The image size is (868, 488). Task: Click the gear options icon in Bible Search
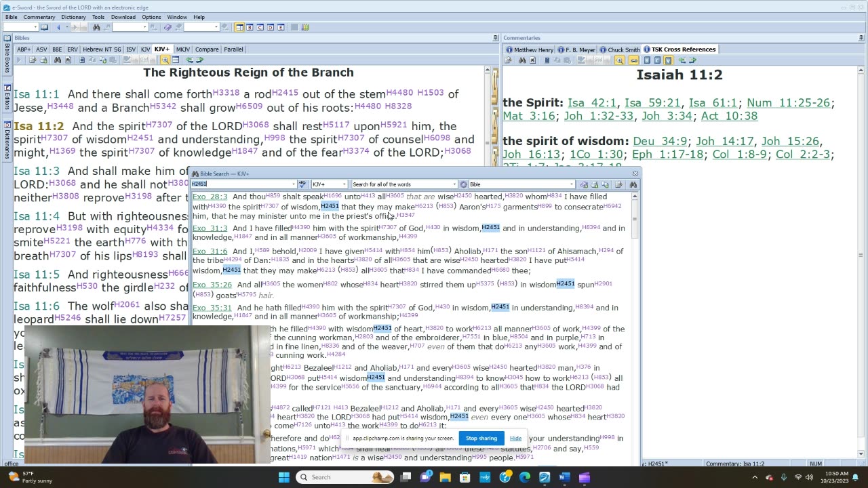(x=464, y=184)
